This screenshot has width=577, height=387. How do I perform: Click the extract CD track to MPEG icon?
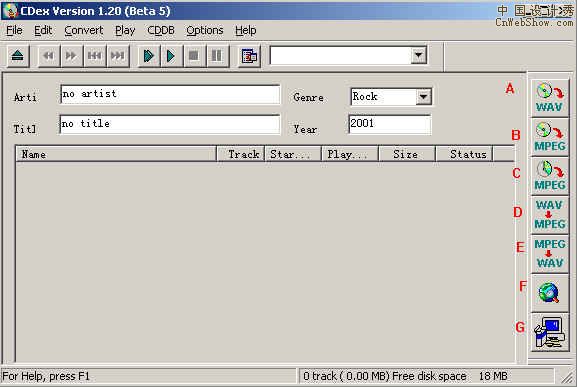click(x=549, y=137)
